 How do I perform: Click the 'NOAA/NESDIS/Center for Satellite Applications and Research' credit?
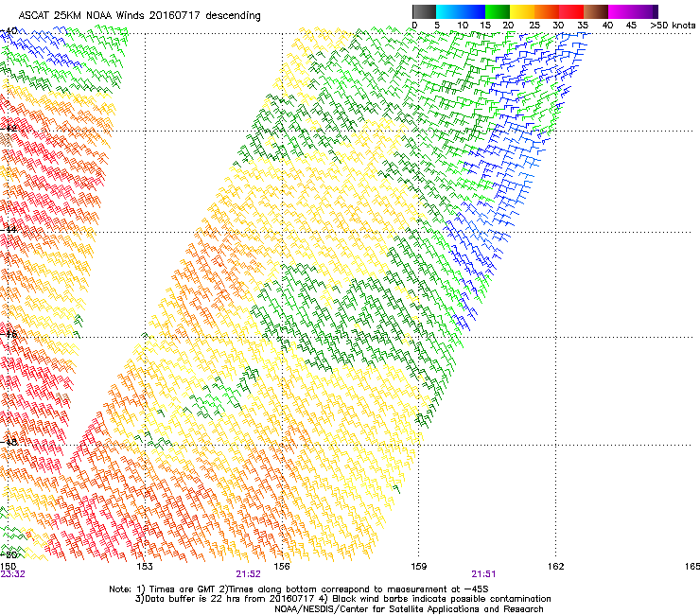(x=409, y=609)
